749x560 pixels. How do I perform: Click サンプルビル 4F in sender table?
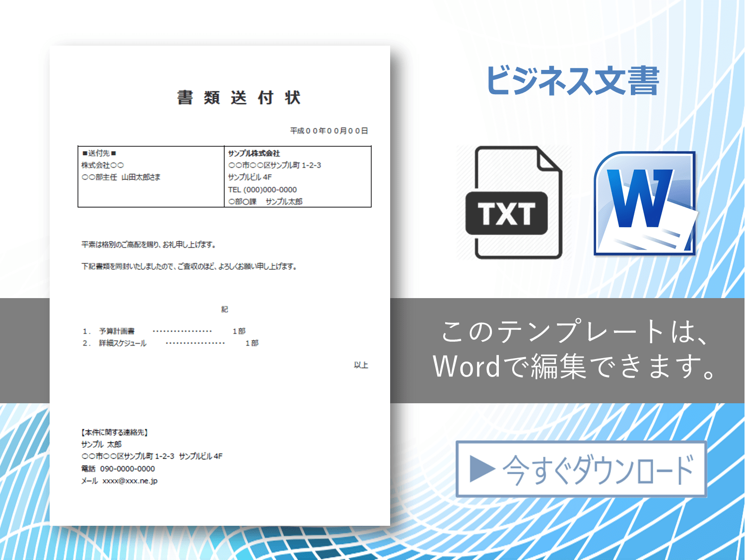pos(250,177)
